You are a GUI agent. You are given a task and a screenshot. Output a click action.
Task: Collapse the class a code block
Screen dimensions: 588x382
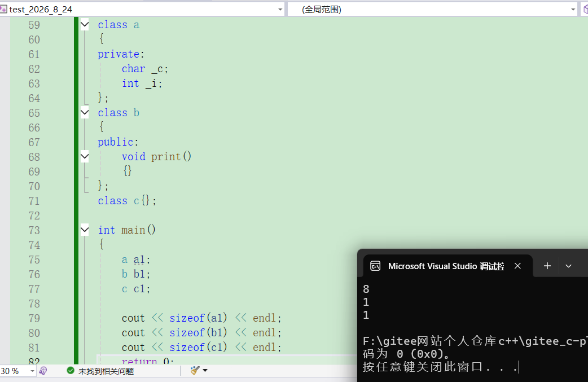tap(85, 25)
